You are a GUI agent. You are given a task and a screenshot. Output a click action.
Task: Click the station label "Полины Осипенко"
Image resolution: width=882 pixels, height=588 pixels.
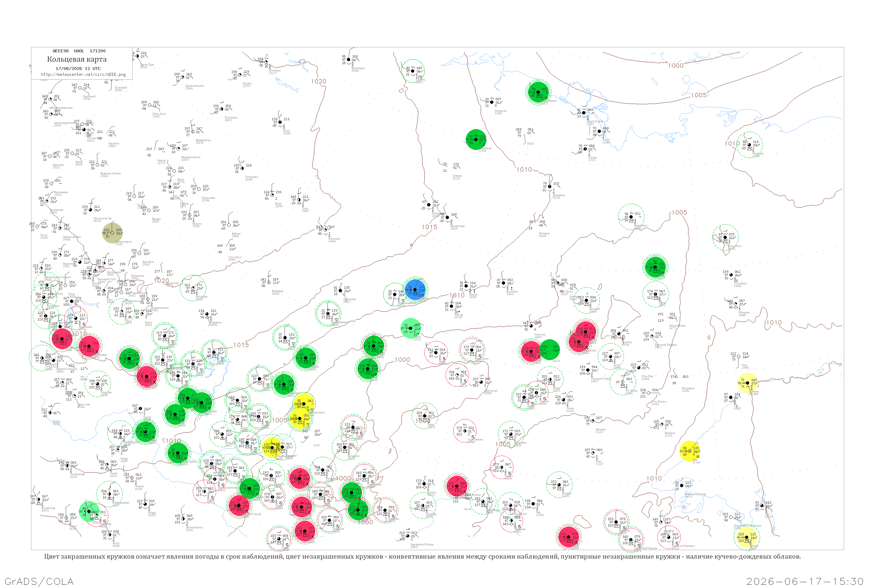(x=683, y=546)
